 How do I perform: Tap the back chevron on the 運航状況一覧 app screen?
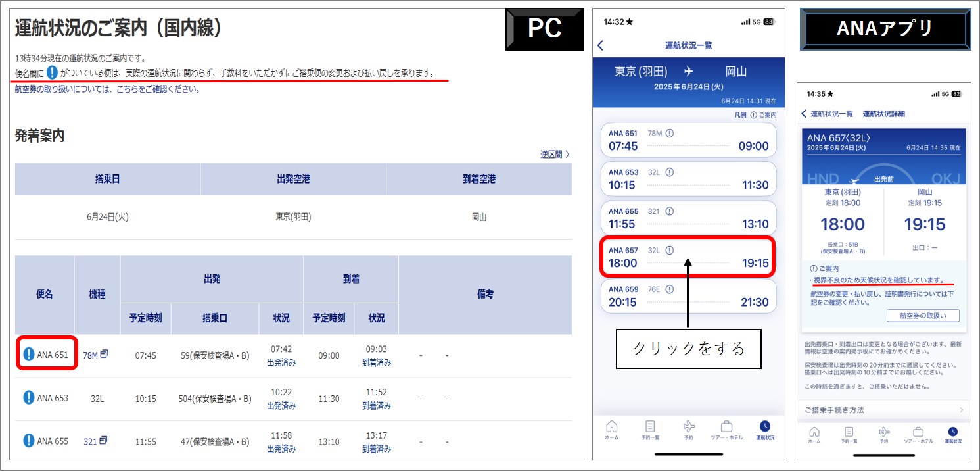point(601,45)
